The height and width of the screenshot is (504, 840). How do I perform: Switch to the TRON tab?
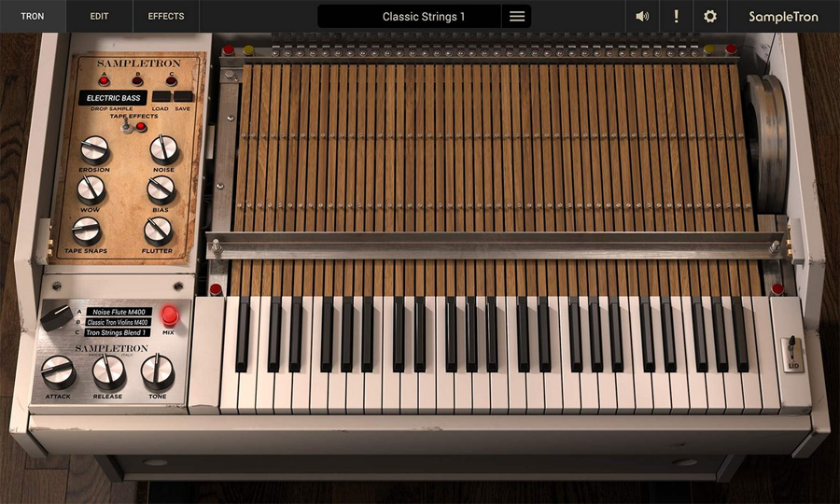pyautogui.click(x=32, y=16)
